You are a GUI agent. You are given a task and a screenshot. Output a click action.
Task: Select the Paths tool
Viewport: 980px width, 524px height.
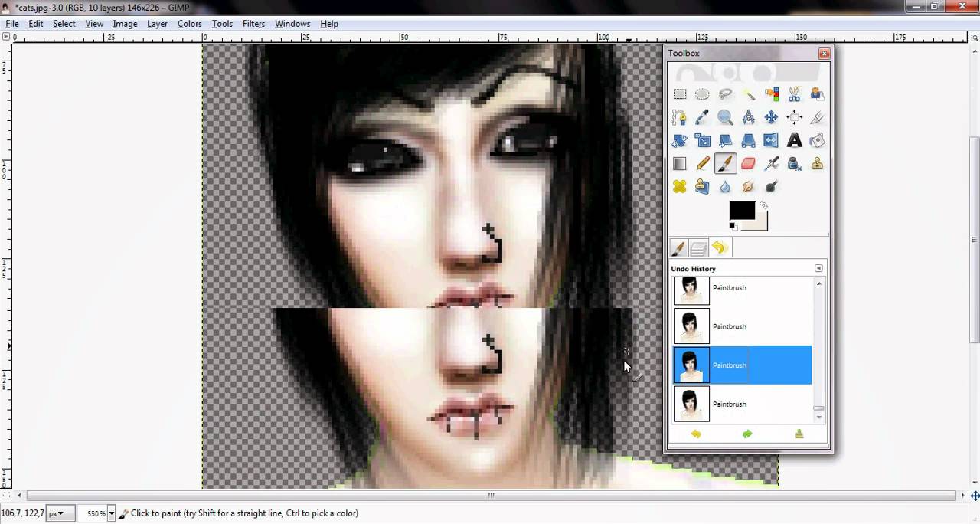(x=680, y=117)
